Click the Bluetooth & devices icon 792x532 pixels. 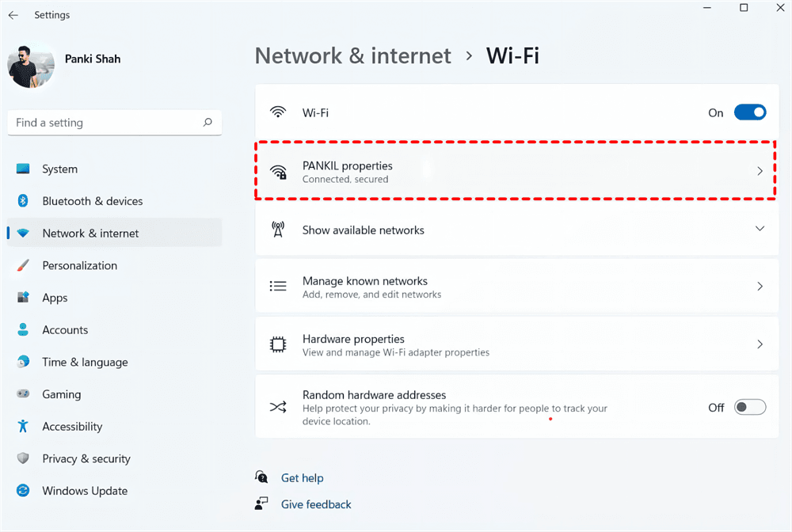tap(23, 201)
